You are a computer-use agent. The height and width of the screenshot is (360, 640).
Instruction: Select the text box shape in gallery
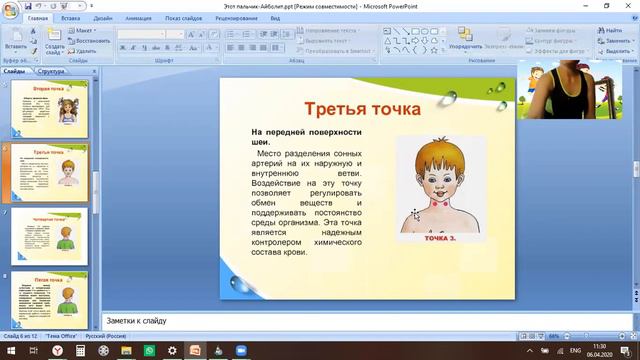pyautogui.click(x=387, y=31)
